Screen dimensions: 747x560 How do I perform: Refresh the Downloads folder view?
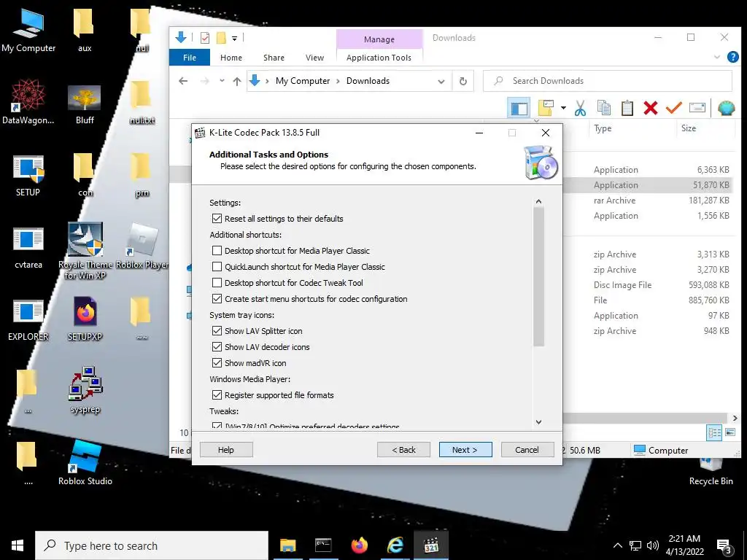click(x=463, y=81)
